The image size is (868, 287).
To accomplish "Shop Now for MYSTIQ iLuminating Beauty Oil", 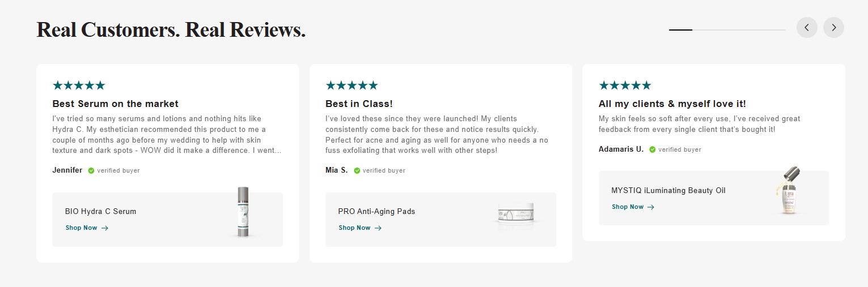I will [633, 207].
